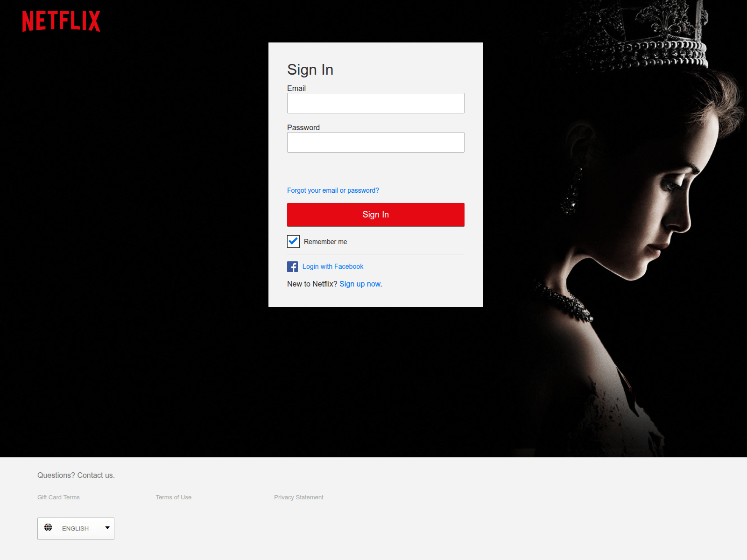Viewport: 747px width, 560px height.
Task: Open the English language dropdown
Action: point(76,529)
